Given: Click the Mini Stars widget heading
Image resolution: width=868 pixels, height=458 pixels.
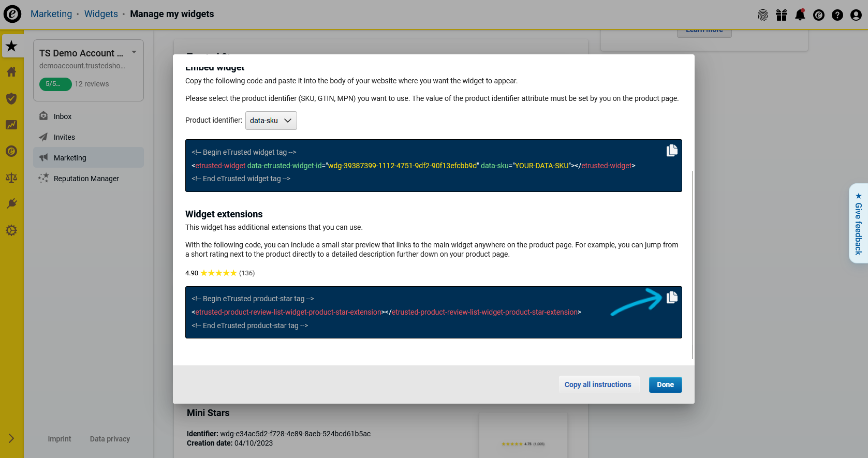Looking at the screenshot, I should (208, 413).
